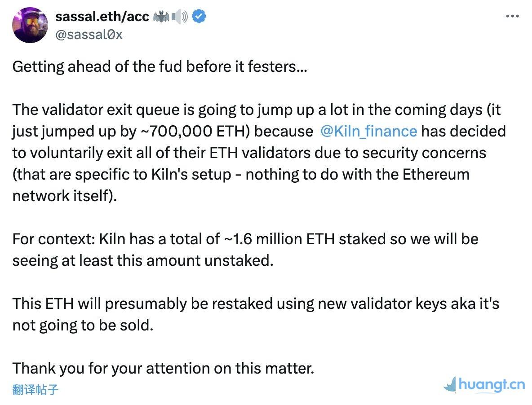
Task: Click the "seeing at least this amount unstaked" line
Action: (142, 260)
